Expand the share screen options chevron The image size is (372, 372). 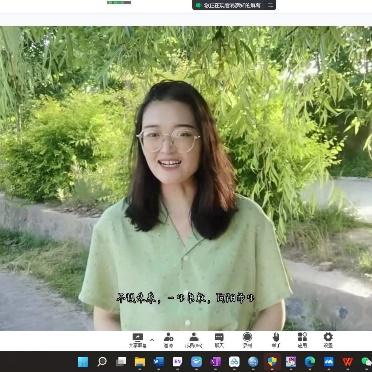(152, 340)
